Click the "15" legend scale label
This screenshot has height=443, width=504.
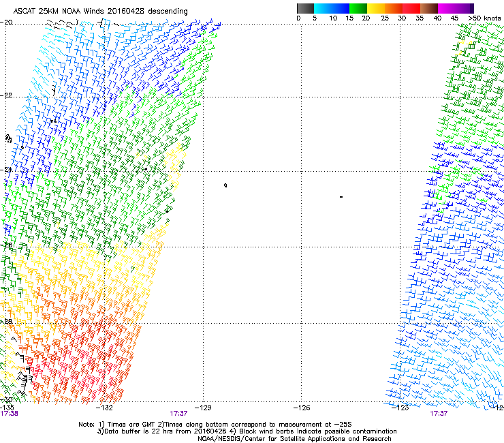(x=349, y=18)
